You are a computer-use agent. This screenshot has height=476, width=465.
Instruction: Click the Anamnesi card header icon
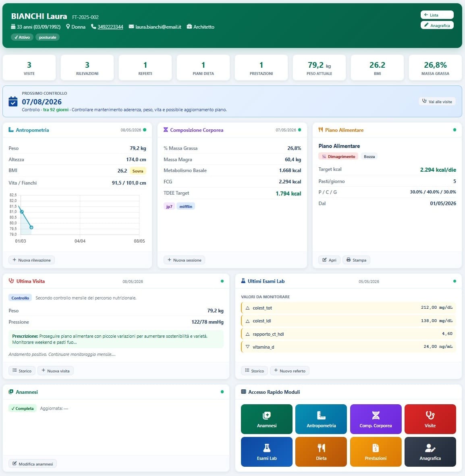(x=11, y=392)
